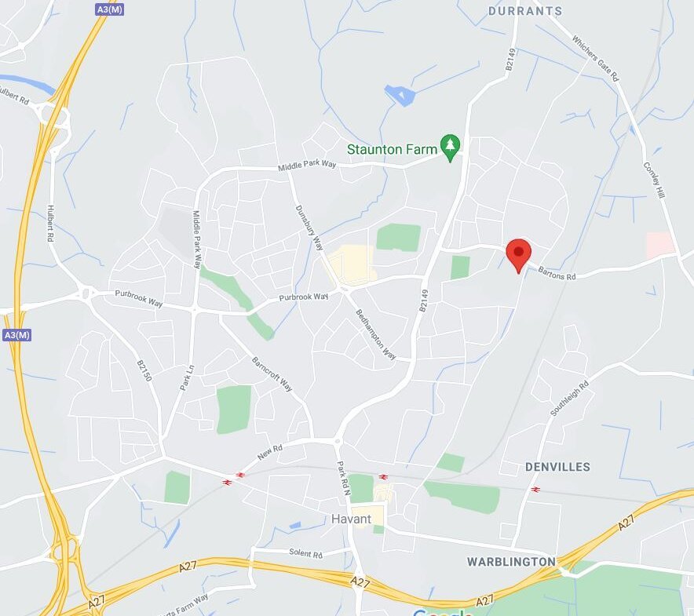Click the red location pin marker
Image resolution: width=694 pixels, height=616 pixels.
[518, 256]
